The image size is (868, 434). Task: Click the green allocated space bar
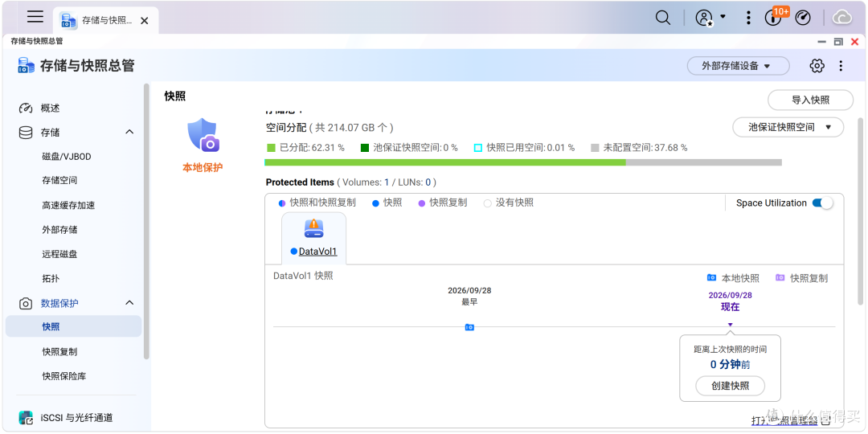pos(445,162)
